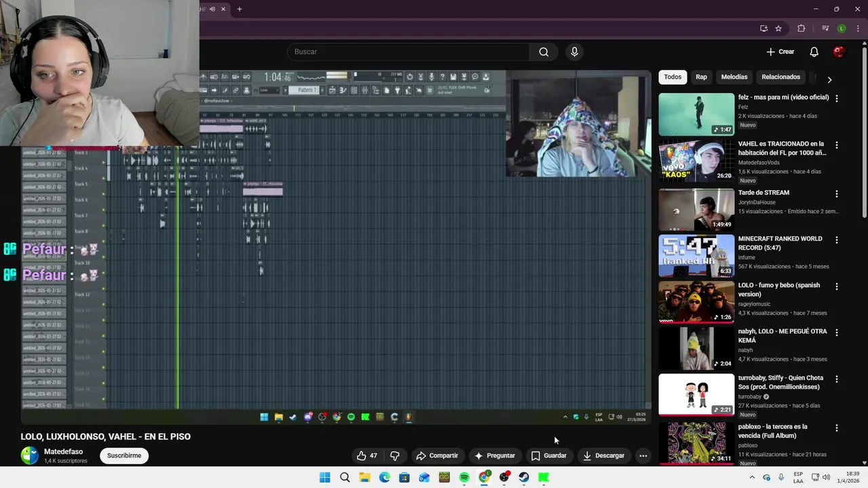This screenshot has height=488, width=868.
Task: Click the ESP LAA language indicator
Action: point(798,478)
